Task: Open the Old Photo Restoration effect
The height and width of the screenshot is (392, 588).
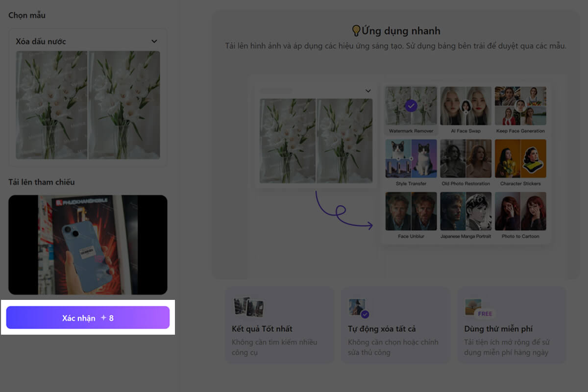Action: point(465,158)
